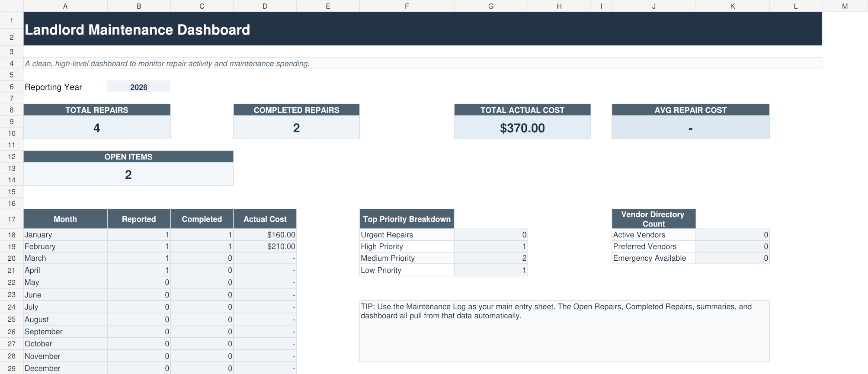
Task: Click the Month table header
Action: click(x=65, y=219)
